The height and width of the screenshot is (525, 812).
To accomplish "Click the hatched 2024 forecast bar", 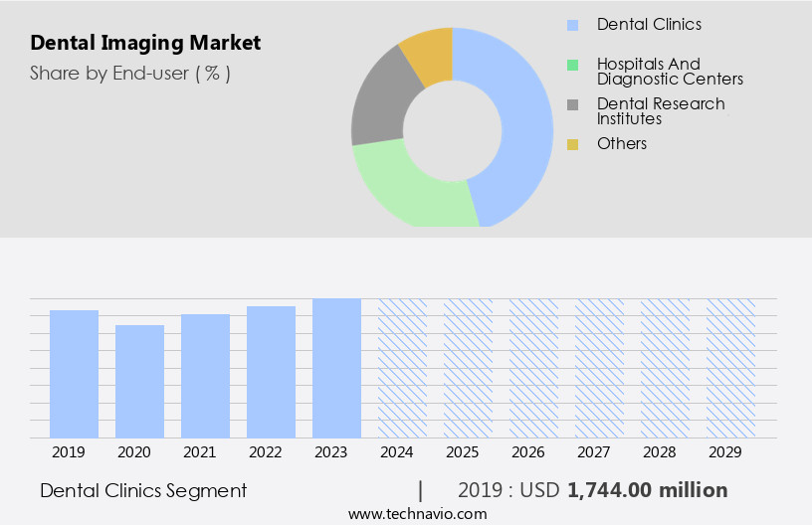I will [x=402, y=368].
